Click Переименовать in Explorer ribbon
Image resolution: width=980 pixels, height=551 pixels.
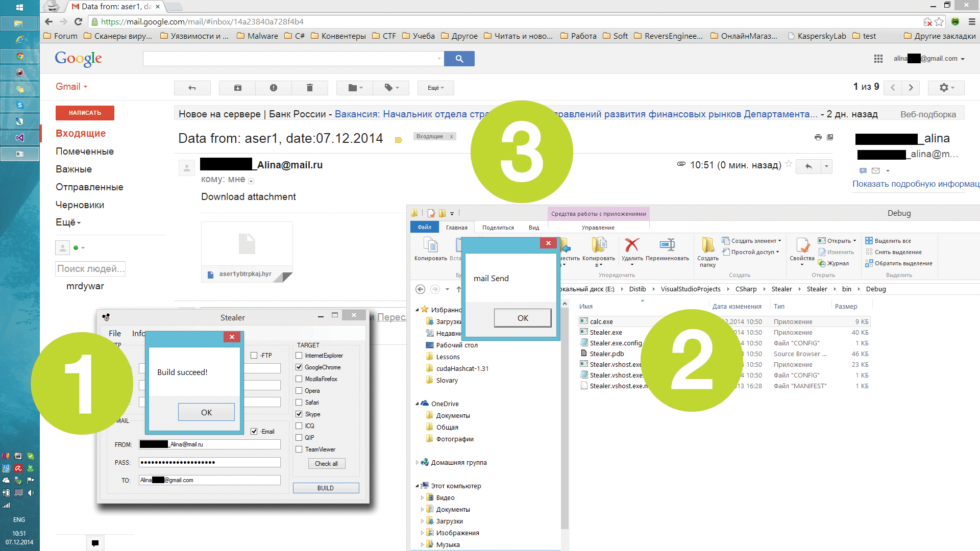click(667, 250)
